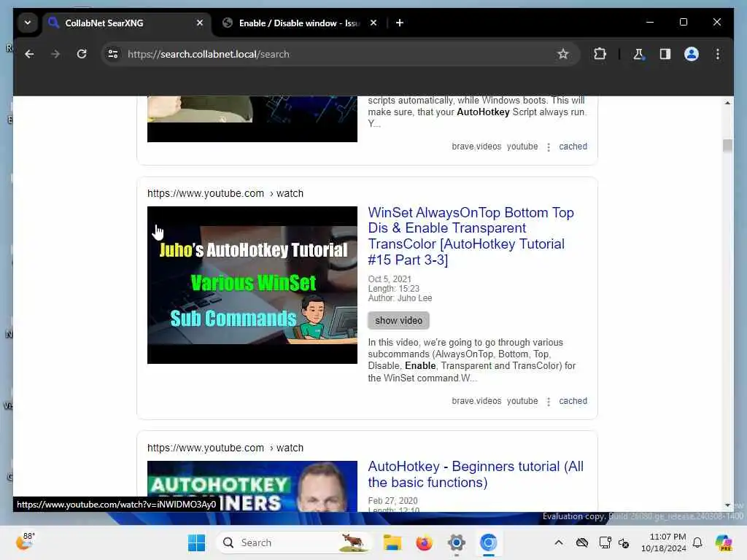The height and width of the screenshot is (560, 747).
Task: Click the active browser taskbar icon
Action: (x=488, y=542)
